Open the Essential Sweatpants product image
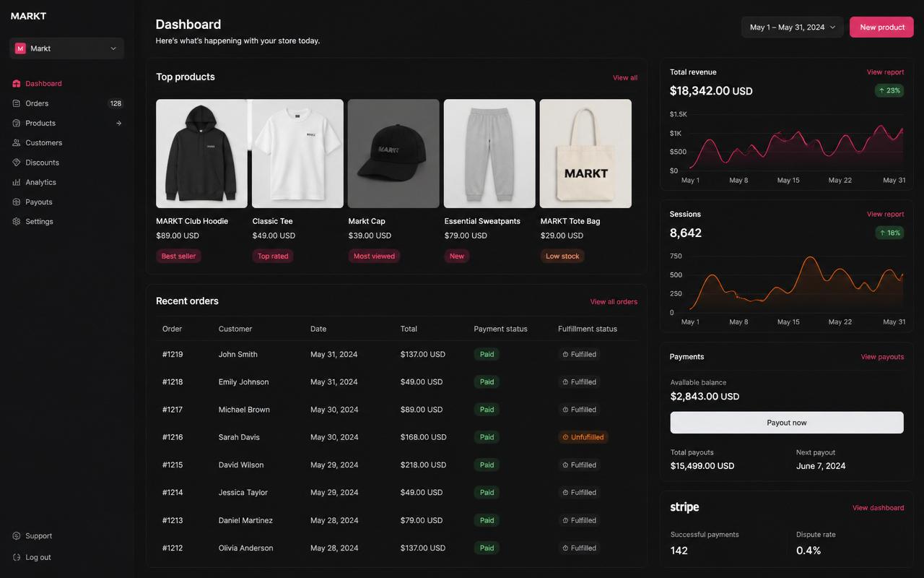The height and width of the screenshot is (578, 924). [x=489, y=154]
